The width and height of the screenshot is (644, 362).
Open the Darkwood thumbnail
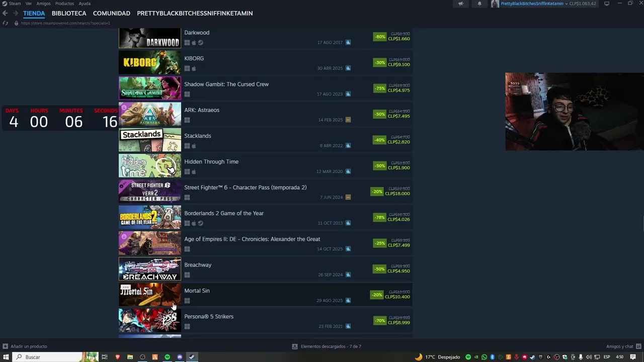149,38
